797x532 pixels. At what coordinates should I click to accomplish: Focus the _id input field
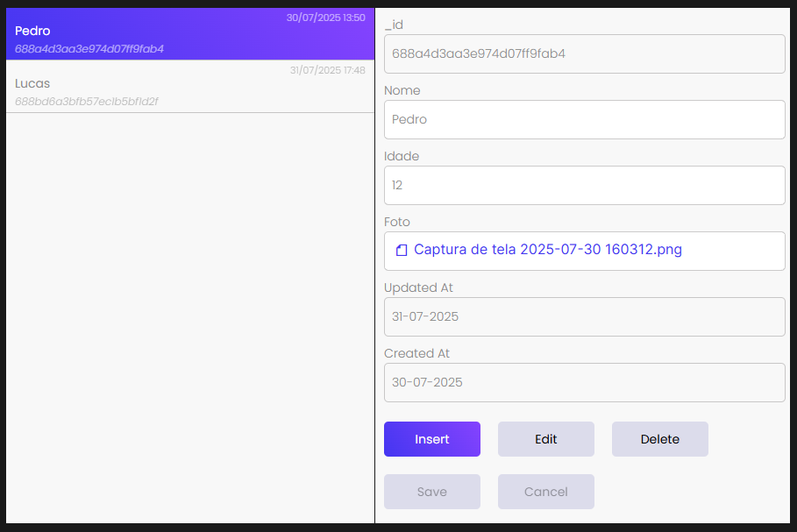[584, 53]
